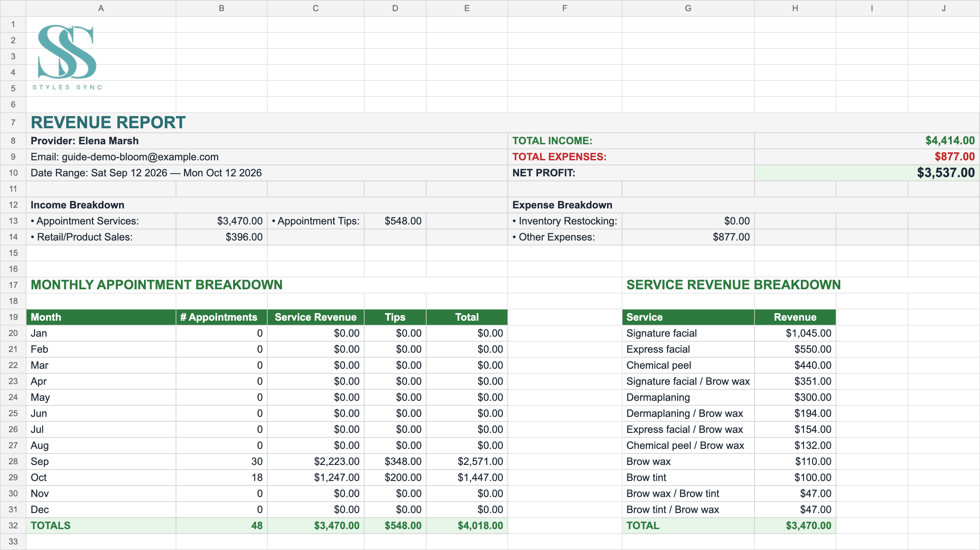Screen dimensions: 980x550
Task: Select column A header
Action: coord(101,8)
